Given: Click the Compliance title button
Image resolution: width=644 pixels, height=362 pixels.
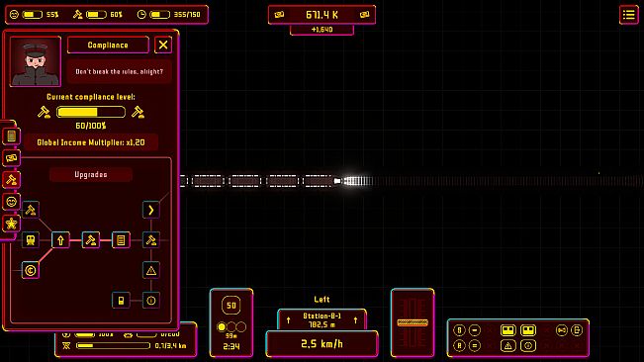Looking at the screenshot, I should pyautogui.click(x=108, y=45).
